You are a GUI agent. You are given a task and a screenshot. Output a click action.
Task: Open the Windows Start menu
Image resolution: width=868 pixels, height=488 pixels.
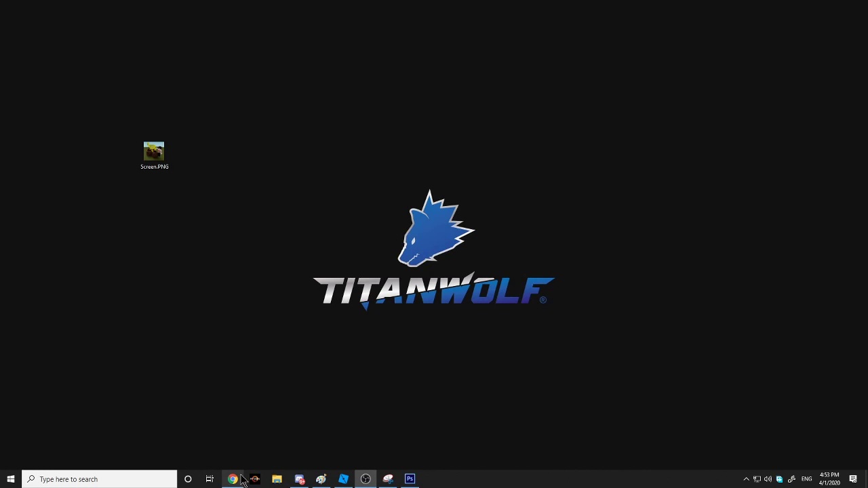[11, 479]
